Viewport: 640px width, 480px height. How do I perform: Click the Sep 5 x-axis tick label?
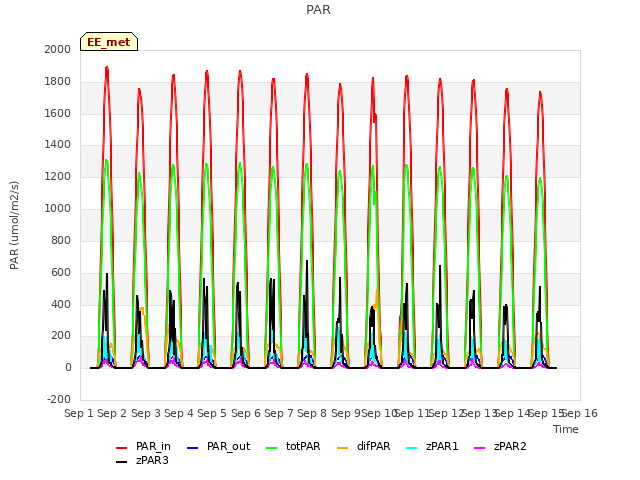[x=212, y=413]
